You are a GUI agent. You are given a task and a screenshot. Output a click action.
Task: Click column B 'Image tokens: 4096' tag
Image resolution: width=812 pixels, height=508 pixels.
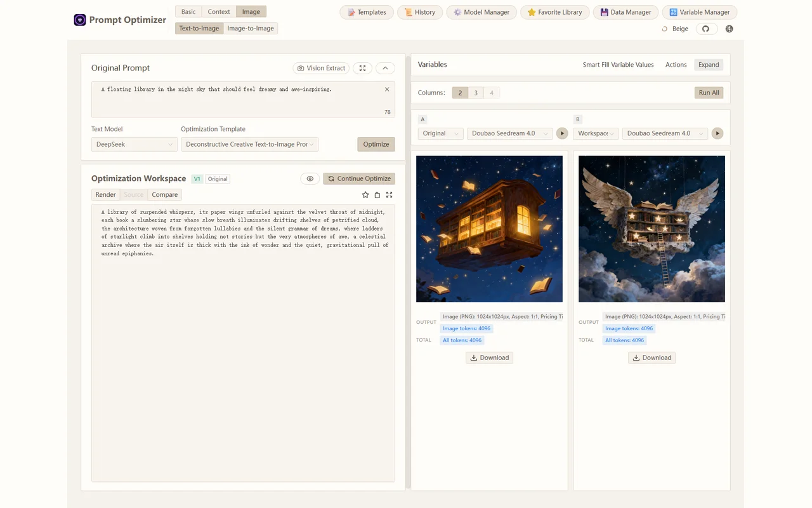tap(629, 328)
